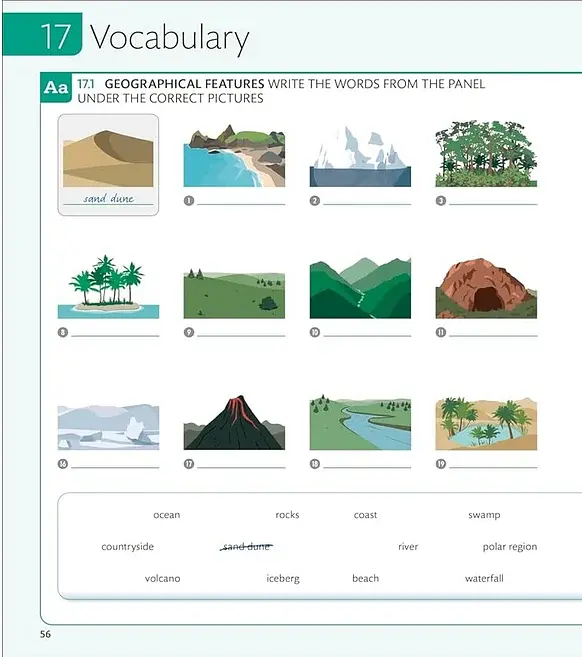Click the word "waterfall" in the word panel
Screen dimensions: 582x657
click(x=484, y=579)
